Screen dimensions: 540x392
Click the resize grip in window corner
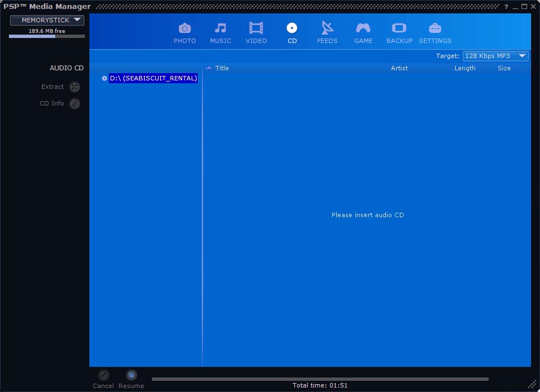[x=532, y=384]
